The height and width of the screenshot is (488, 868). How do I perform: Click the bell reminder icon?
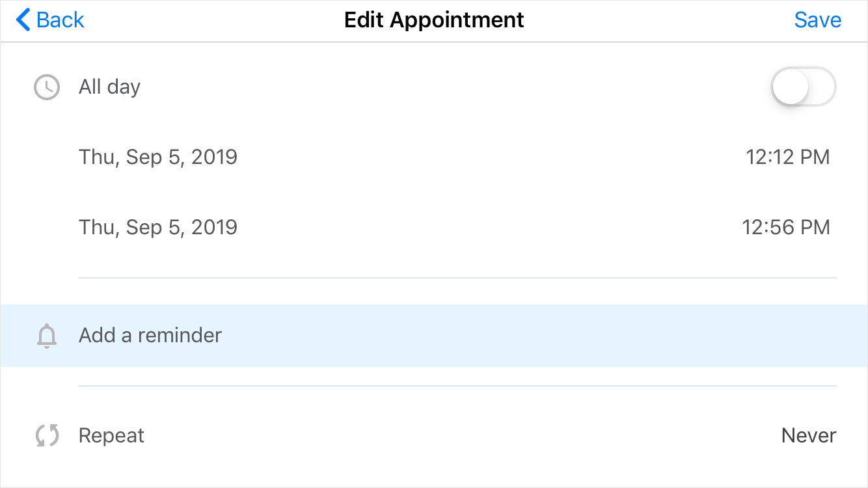point(46,335)
